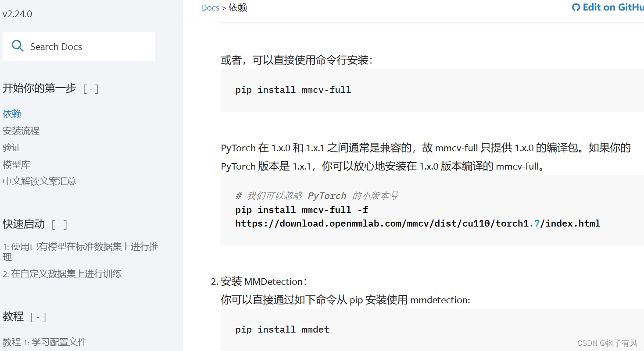Open the 安装流程 page

pos(21,130)
